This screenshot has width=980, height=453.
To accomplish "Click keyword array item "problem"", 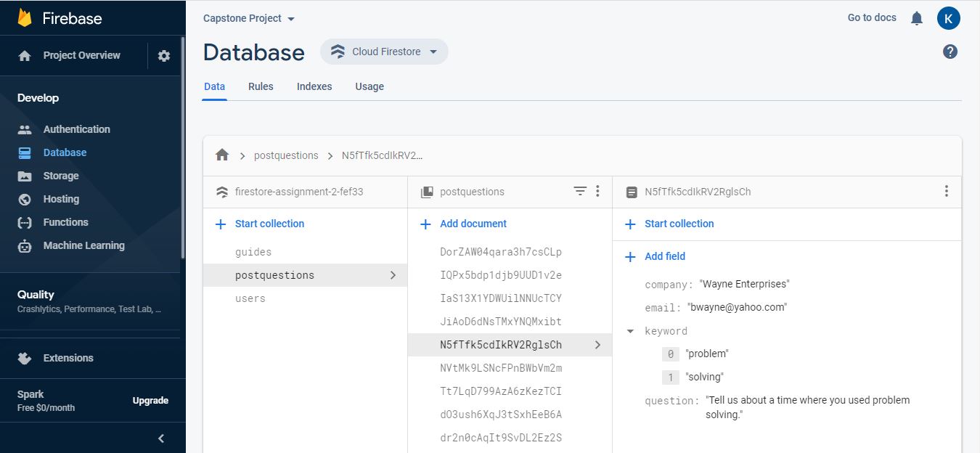I will 707,354.
